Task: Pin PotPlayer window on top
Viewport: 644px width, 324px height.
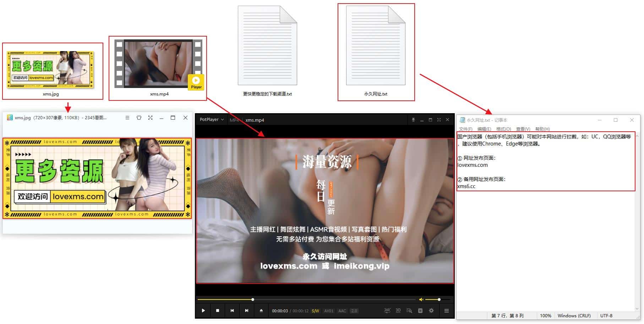Action: click(x=413, y=120)
